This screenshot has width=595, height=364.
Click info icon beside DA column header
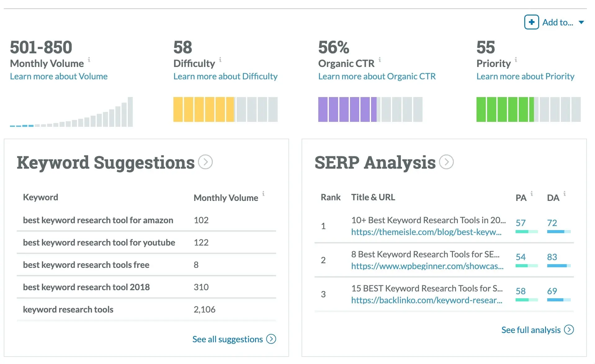pos(565,193)
